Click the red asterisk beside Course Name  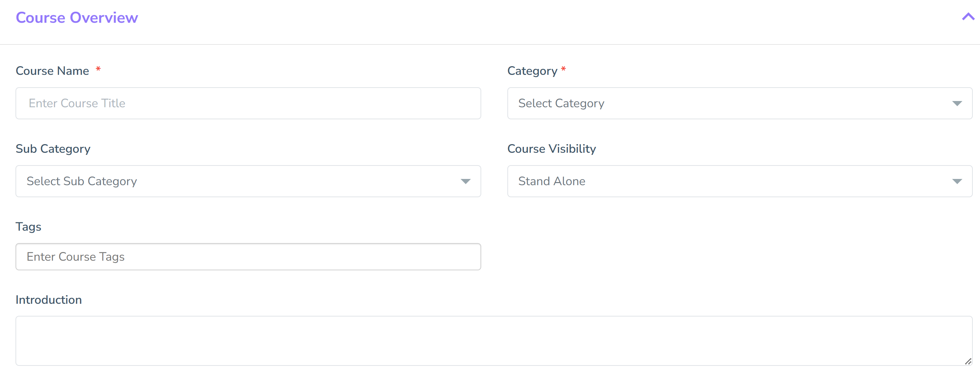[x=98, y=69]
